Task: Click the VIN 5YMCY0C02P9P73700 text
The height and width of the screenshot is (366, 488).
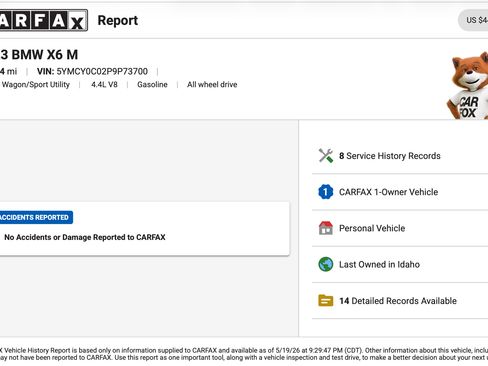Action: (92, 71)
